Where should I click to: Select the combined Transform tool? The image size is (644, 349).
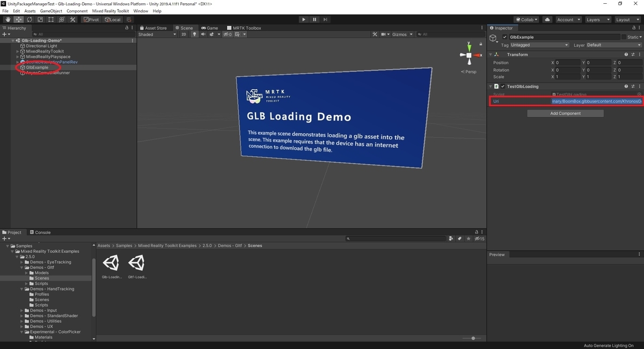pyautogui.click(x=62, y=20)
